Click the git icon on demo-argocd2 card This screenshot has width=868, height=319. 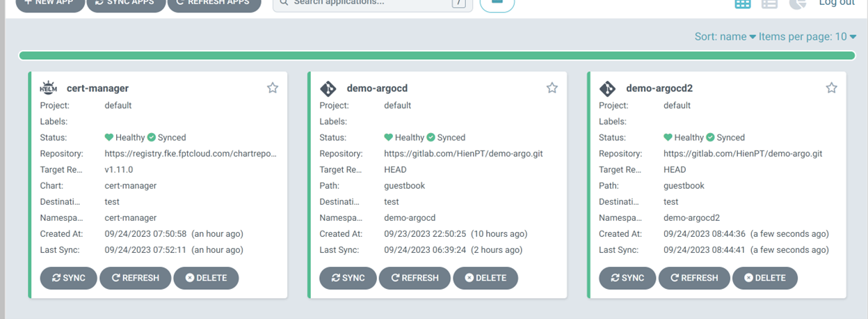click(607, 88)
